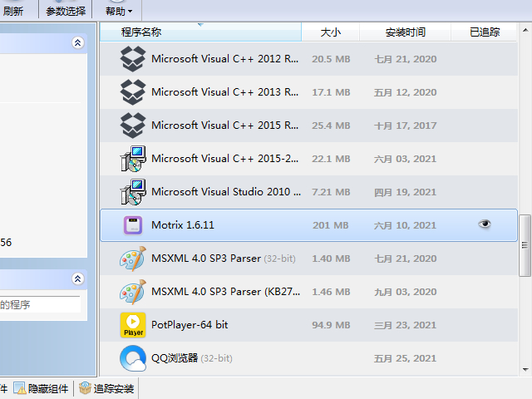The image size is (532, 399).
Task: Click the 五月 12, 2020 install date
Action: click(405, 92)
